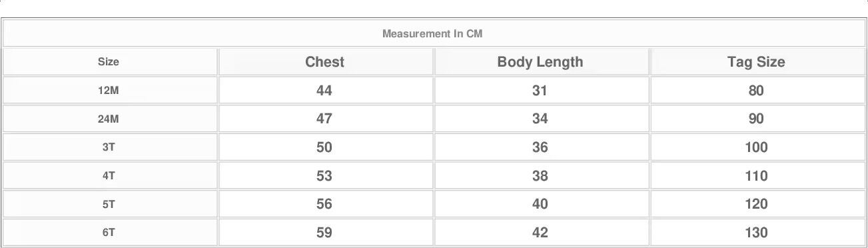Click chest value 53 for 4T
This screenshot has height=248, width=868.
[x=325, y=176]
